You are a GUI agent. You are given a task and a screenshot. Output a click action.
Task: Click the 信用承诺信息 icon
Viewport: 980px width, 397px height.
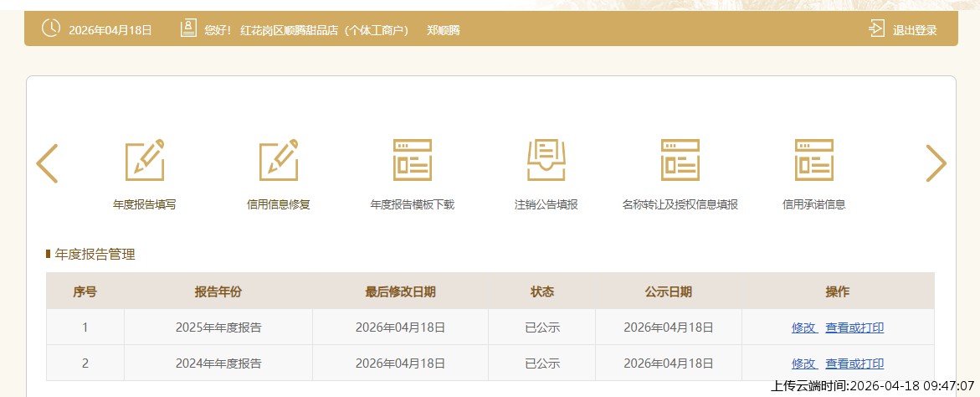[x=813, y=160]
